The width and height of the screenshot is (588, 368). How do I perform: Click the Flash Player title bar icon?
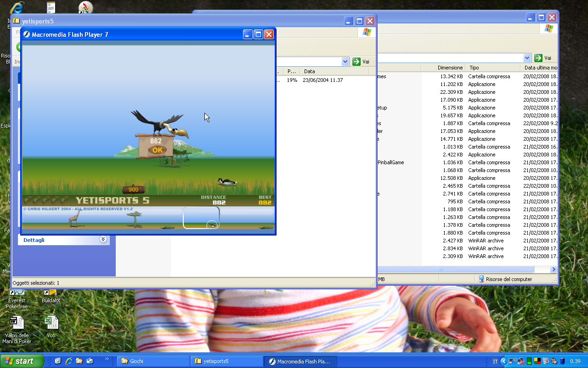coord(27,34)
